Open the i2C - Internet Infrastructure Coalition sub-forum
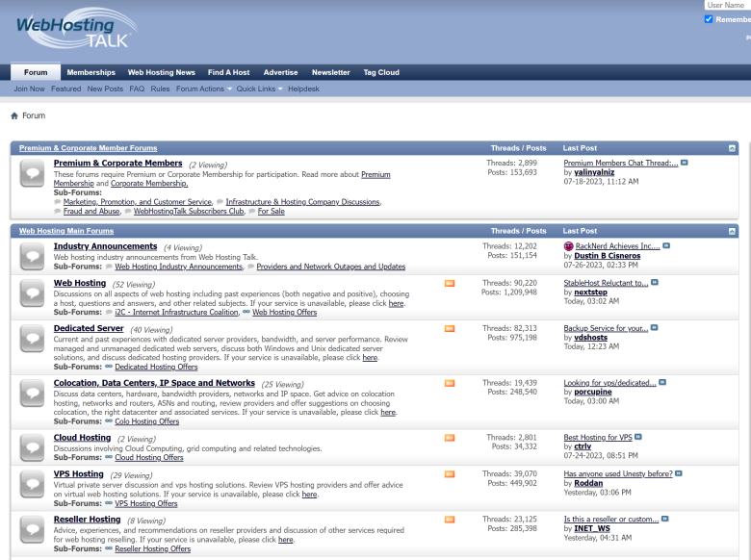The width and height of the screenshot is (751, 560). [176, 312]
